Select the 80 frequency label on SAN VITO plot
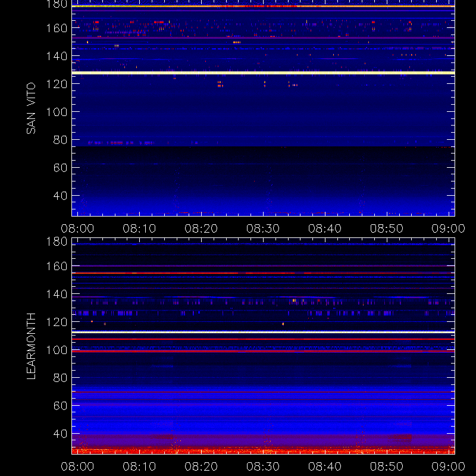Image resolution: width=476 pixels, height=476 pixels. pos(60,140)
